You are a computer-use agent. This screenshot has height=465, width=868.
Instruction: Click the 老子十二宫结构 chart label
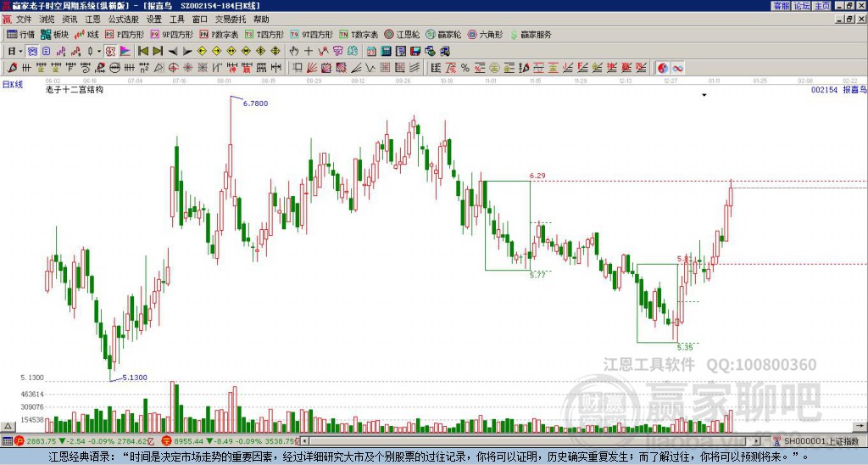coord(75,89)
